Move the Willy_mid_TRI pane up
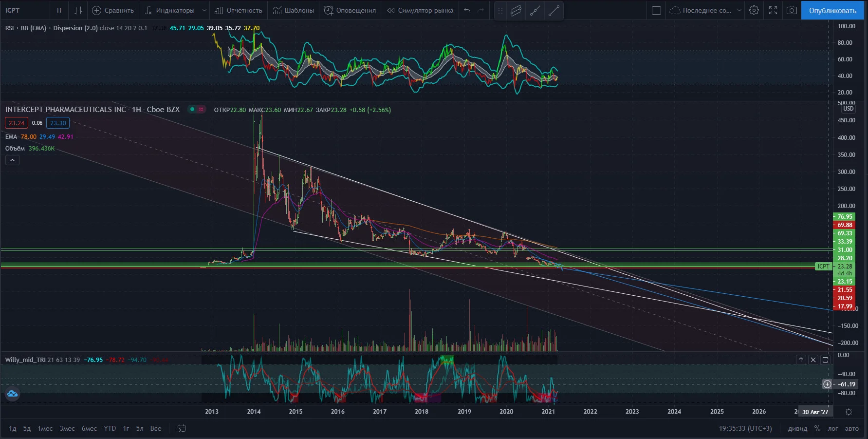Screen dimensions: 868x439 (801, 360)
